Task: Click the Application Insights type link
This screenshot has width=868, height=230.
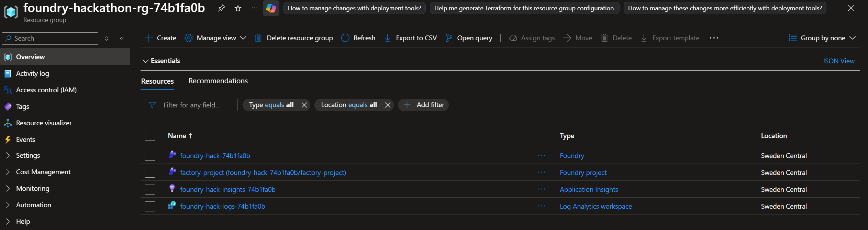Action: click(x=589, y=189)
